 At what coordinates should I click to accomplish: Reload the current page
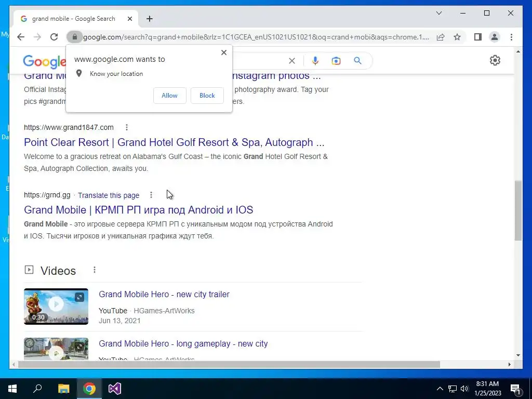[54, 37]
